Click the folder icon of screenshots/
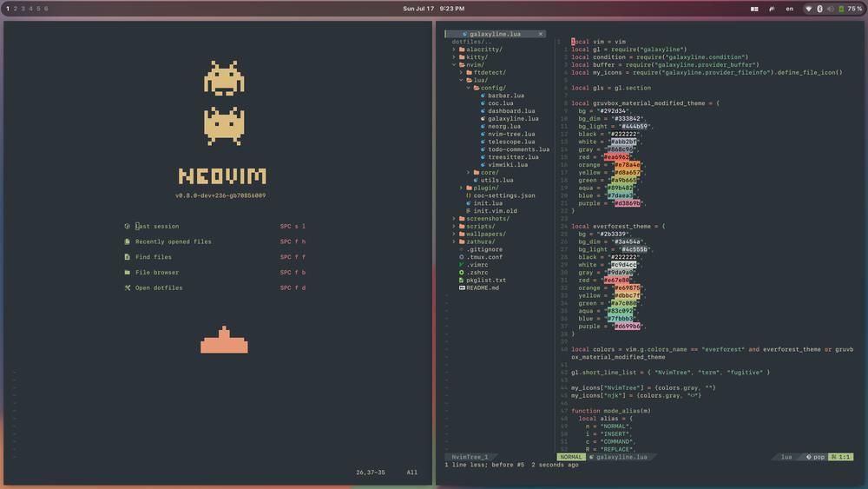Viewport: 868px width, 489px height. (x=462, y=219)
